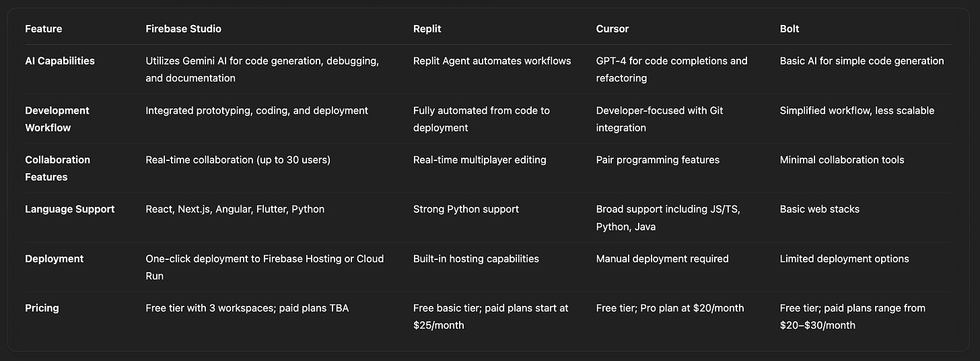Select the Collaboration Features row label

tap(57, 168)
